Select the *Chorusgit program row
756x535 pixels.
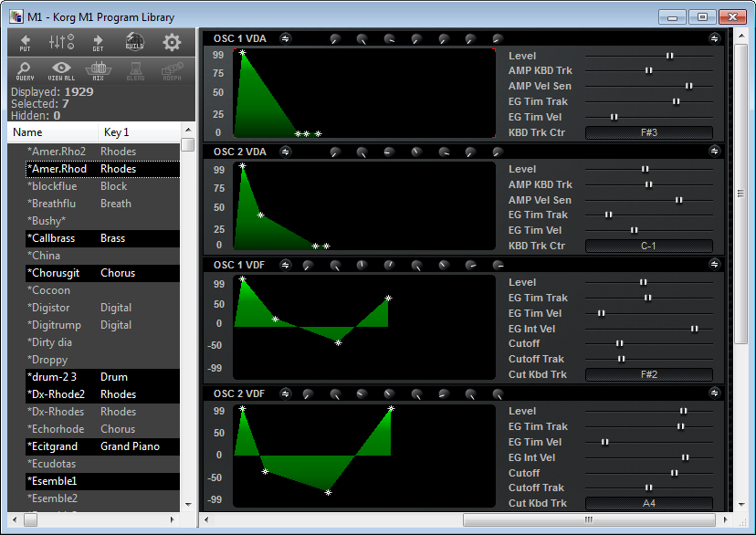[102, 273]
